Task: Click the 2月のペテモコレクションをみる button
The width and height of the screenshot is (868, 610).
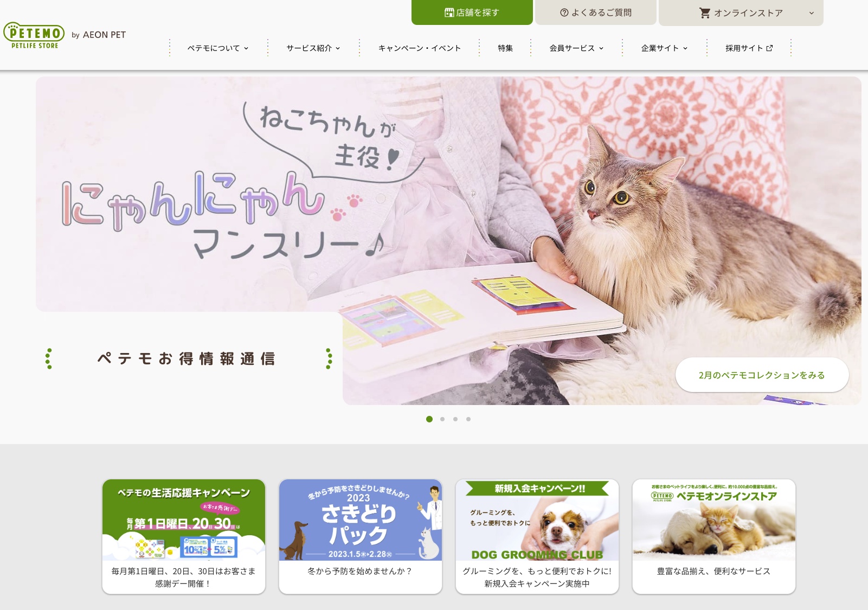Action: pos(762,375)
